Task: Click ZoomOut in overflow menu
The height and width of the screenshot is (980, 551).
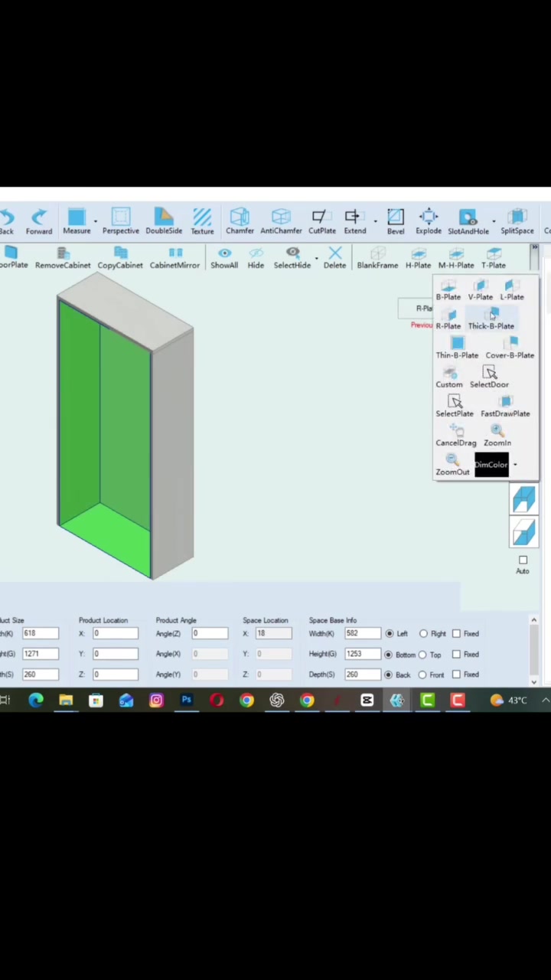Action: pyautogui.click(x=452, y=465)
